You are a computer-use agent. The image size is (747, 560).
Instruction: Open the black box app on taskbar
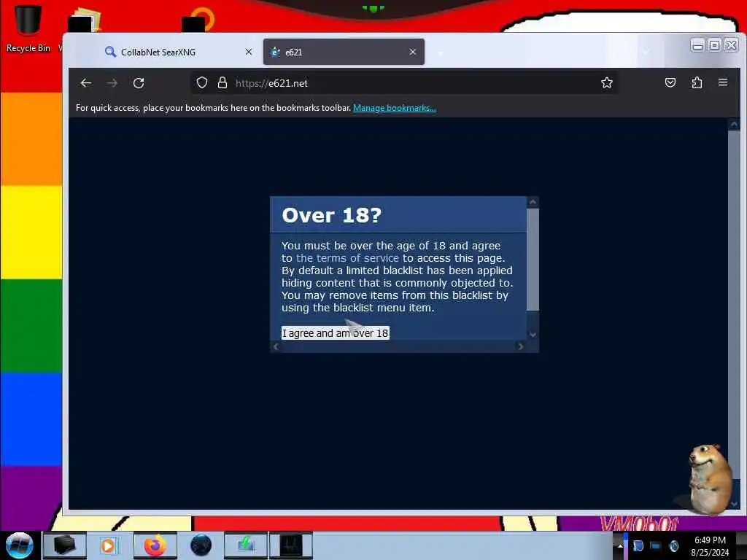tap(65, 545)
